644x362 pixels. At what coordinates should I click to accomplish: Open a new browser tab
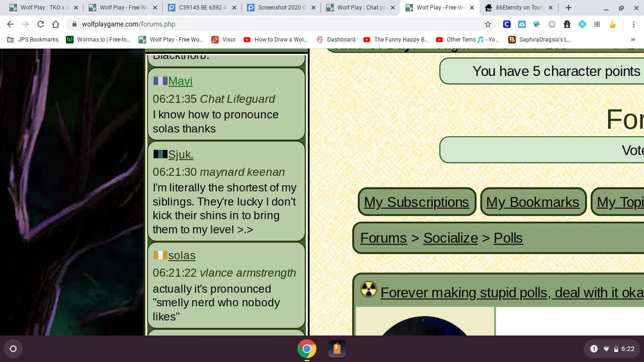569,8
